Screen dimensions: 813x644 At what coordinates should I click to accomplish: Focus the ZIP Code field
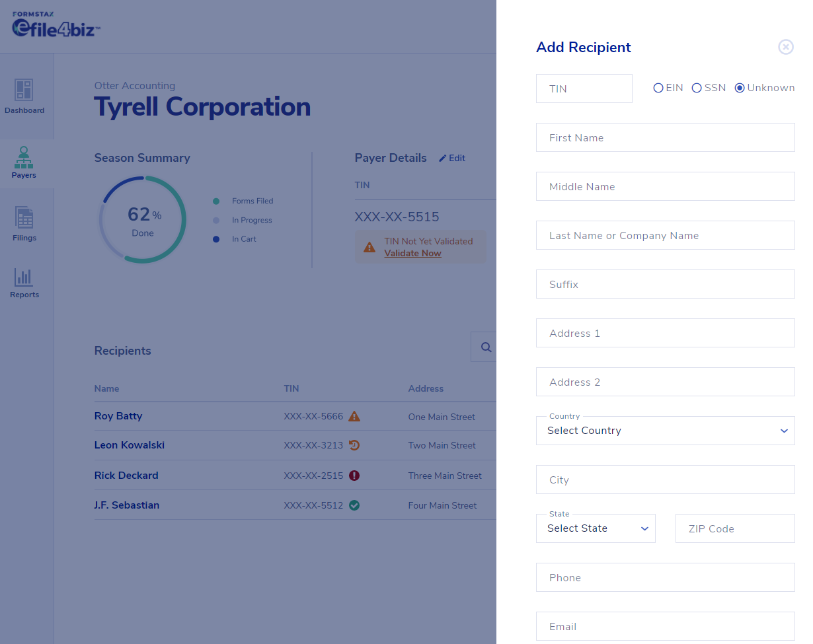(735, 528)
